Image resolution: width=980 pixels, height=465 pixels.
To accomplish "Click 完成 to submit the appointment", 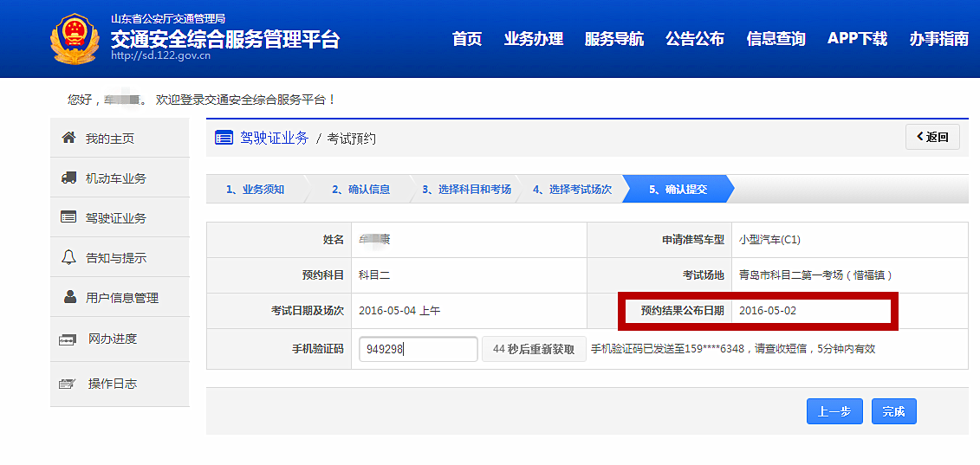I will tap(893, 412).
